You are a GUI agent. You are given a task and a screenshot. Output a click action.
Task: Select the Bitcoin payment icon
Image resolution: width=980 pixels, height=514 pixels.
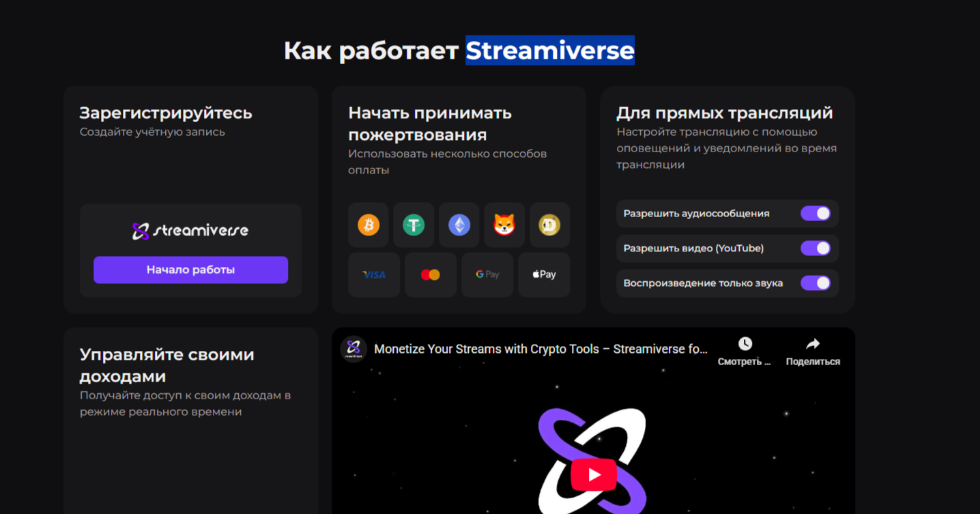coord(368,225)
